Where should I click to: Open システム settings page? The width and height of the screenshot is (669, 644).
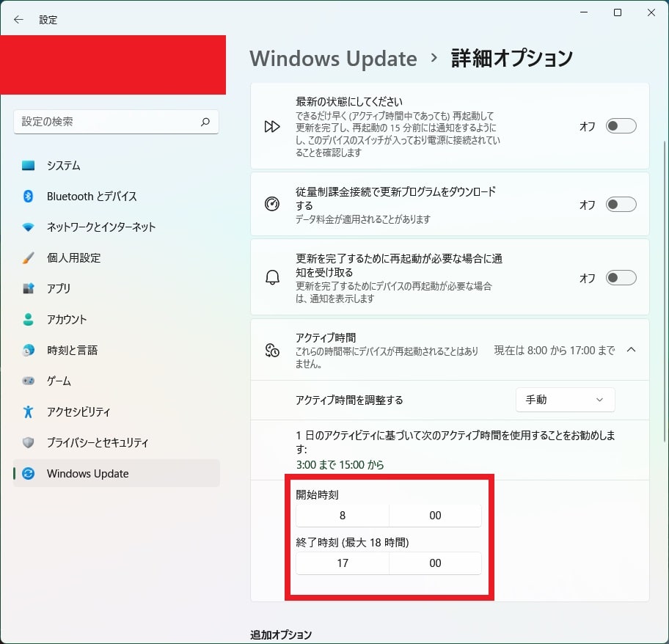click(117, 166)
